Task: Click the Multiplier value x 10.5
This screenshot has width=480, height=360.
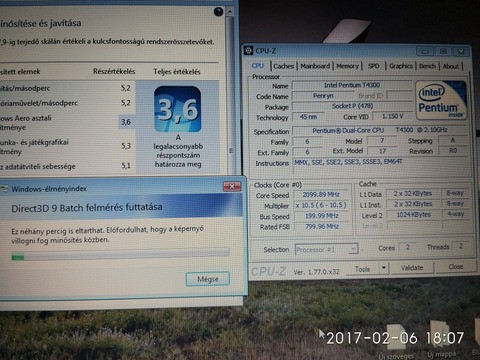Action: [x=321, y=205]
